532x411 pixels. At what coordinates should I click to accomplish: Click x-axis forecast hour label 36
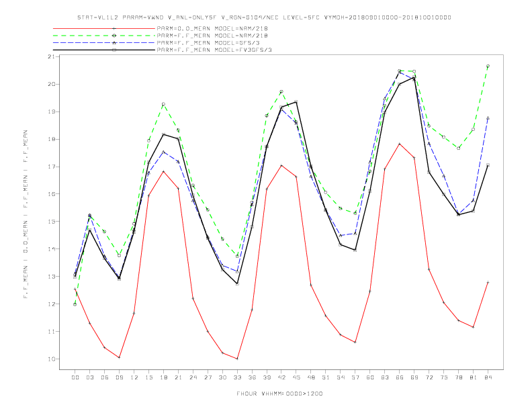click(x=252, y=377)
